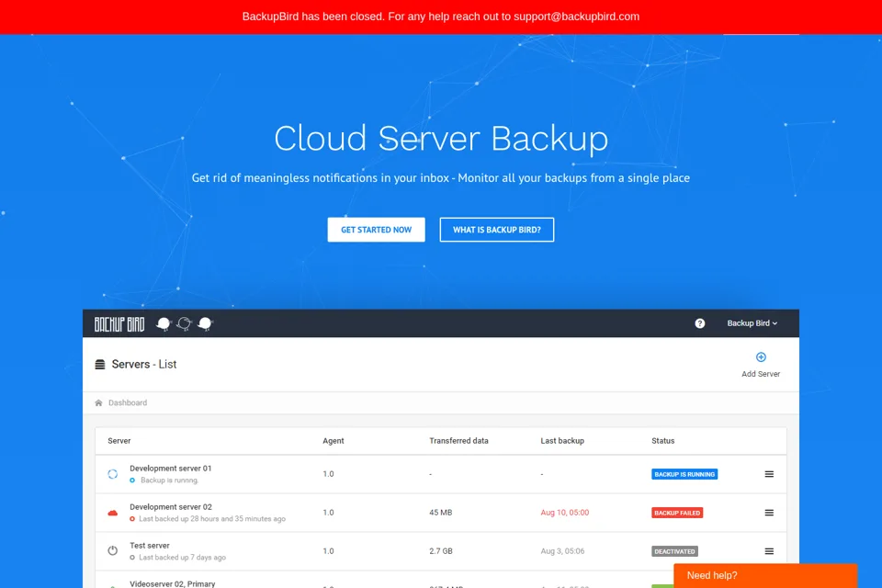Click the 45 MB transferred data value
882x588 pixels.
click(440, 513)
